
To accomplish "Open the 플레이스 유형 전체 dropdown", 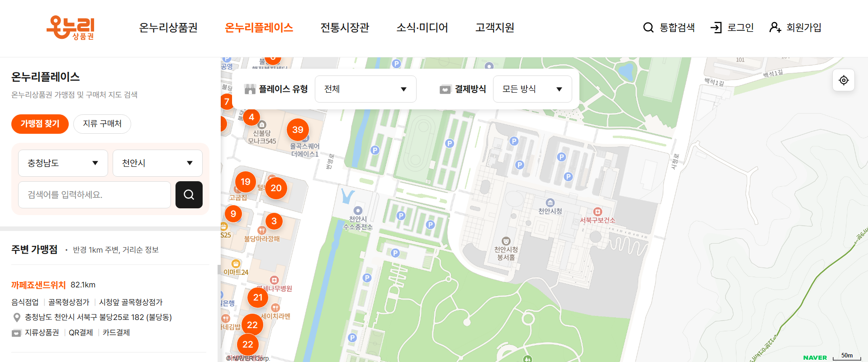I will (x=365, y=89).
